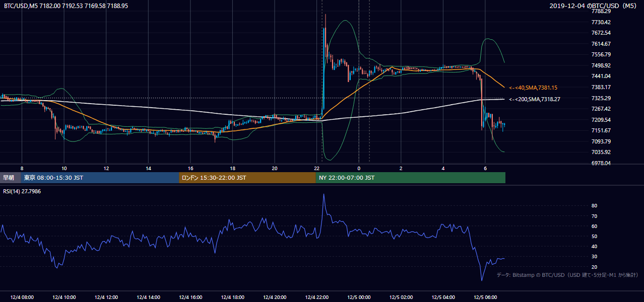Click hour label 16 on price chart axis
The image size is (644, 302).
click(190, 168)
